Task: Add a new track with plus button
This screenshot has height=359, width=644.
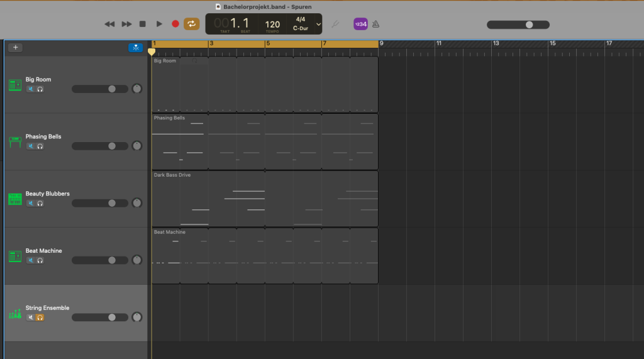Action: pos(16,48)
